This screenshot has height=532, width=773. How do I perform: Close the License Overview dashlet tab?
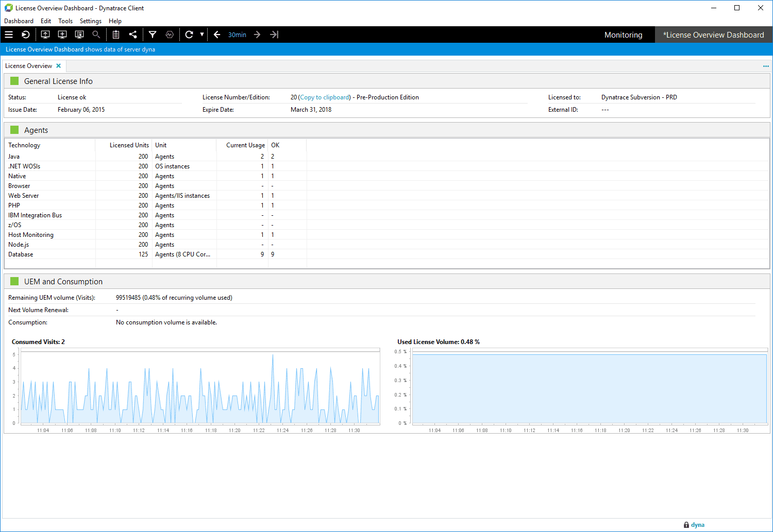click(x=59, y=66)
